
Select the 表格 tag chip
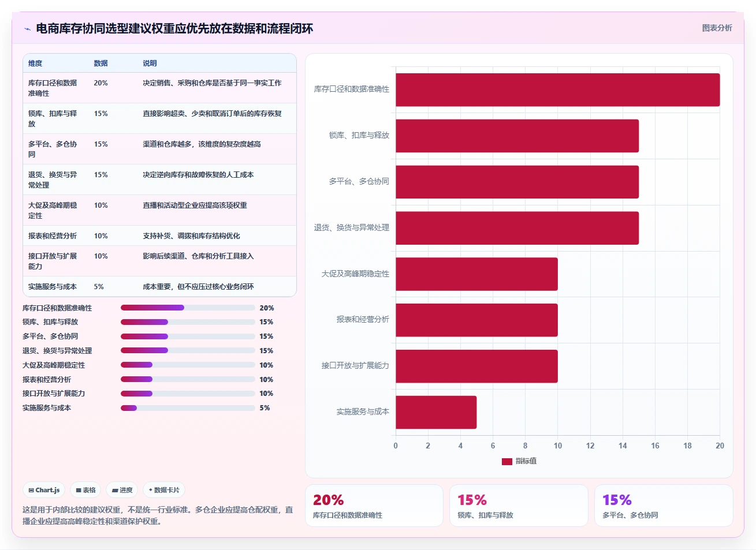coord(85,490)
